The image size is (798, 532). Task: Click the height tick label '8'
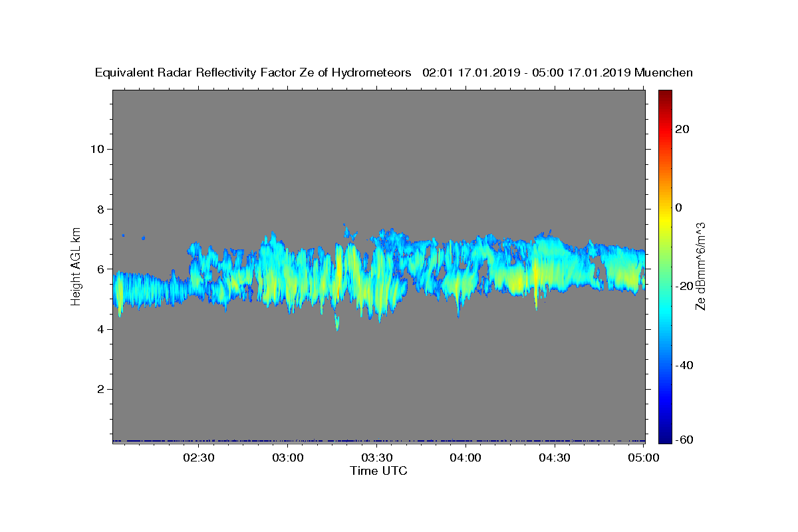[x=99, y=209]
